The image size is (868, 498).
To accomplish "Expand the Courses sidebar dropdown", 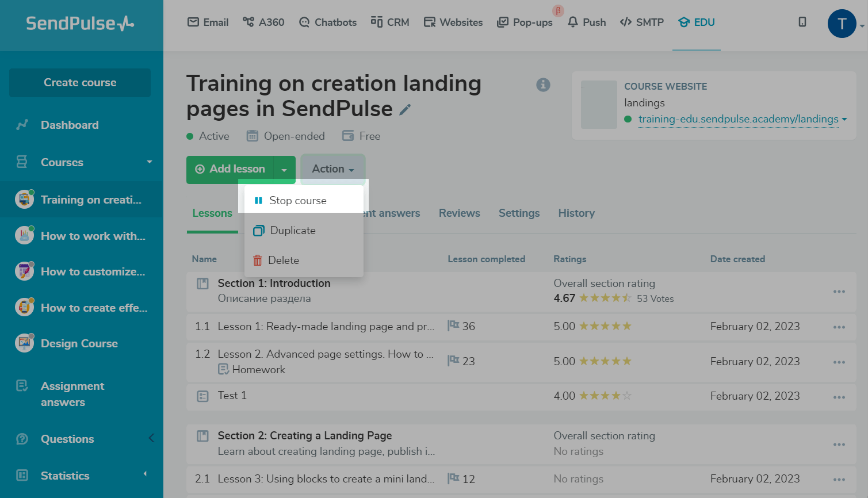I will 150,162.
